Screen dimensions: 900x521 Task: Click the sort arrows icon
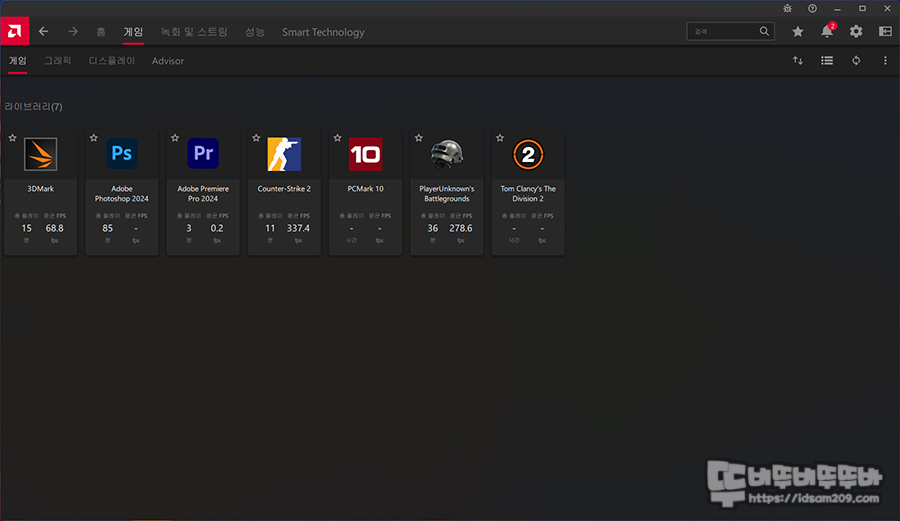(798, 60)
